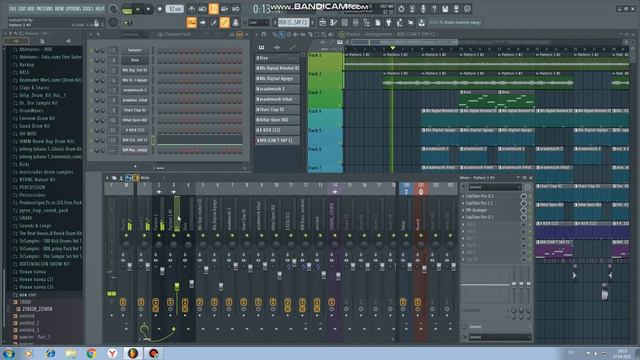The height and width of the screenshot is (360, 640).
Task: Open the OPTIONS menu
Action: (x=73, y=8)
